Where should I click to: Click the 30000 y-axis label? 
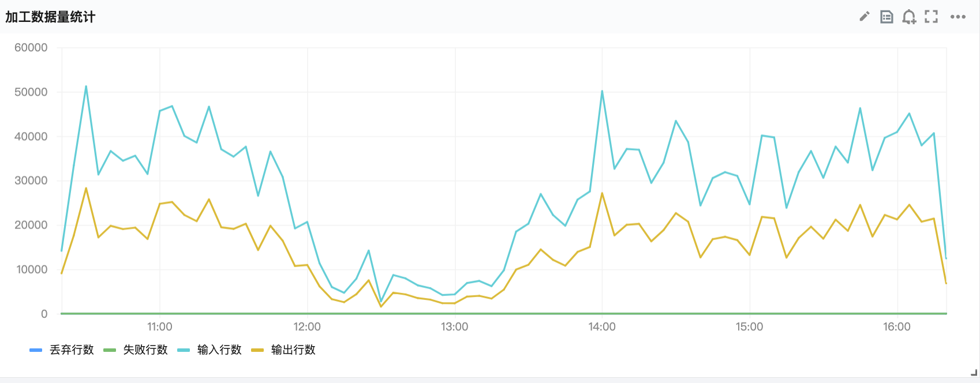tap(31, 181)
